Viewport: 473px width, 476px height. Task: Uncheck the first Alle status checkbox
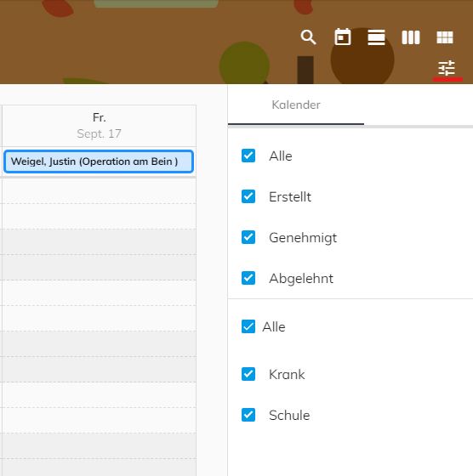(248, 156)
